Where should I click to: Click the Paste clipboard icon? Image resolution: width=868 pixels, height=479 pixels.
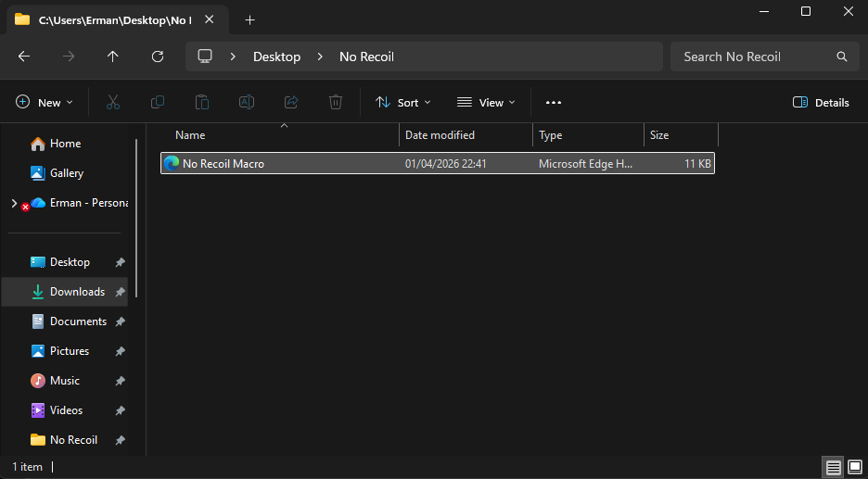click(202, 103)
